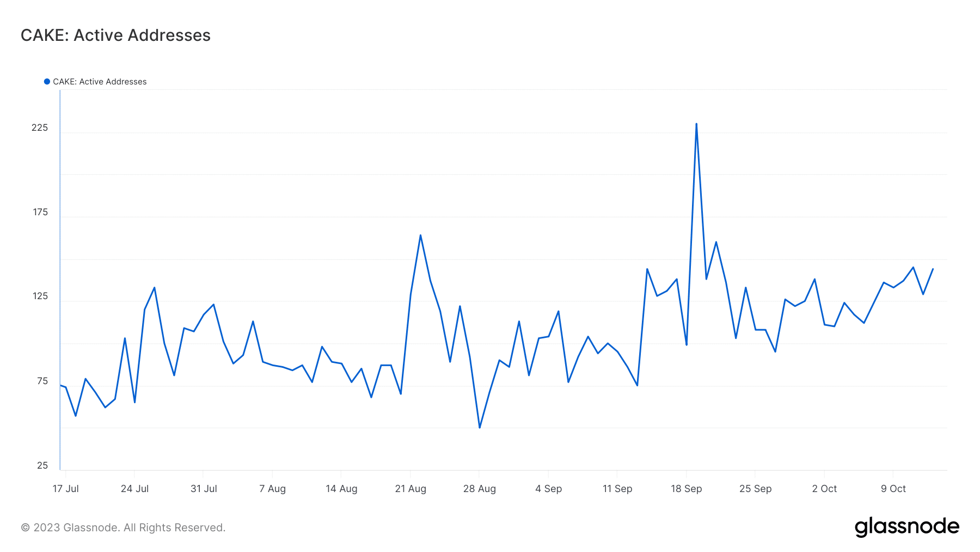Image resolution: width=980 pixels, height=552 pixels.
Task: Click the 18 Sep date label
Action: [x=686, y=489]
